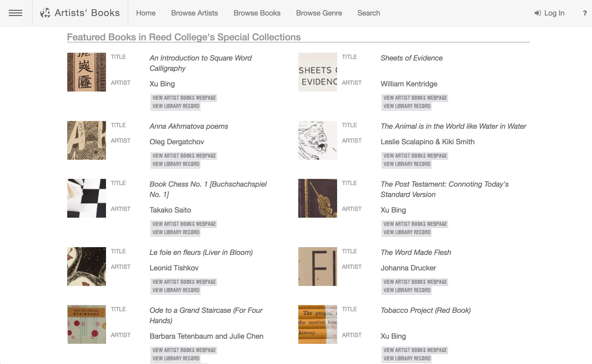
Task: Go to the Browse Genre page
Action: [x=319, y=13]
